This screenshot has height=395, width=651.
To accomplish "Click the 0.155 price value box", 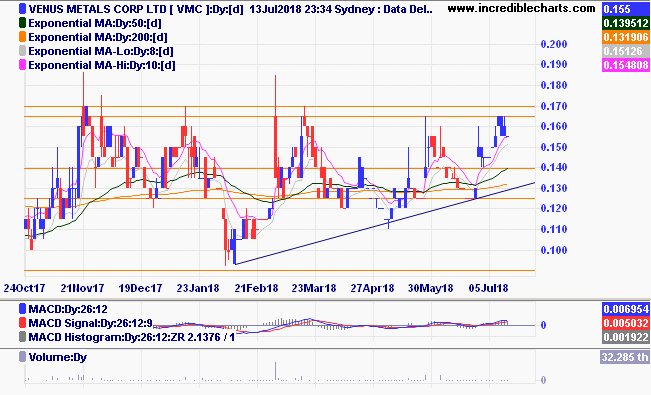I will pos(626,9).
